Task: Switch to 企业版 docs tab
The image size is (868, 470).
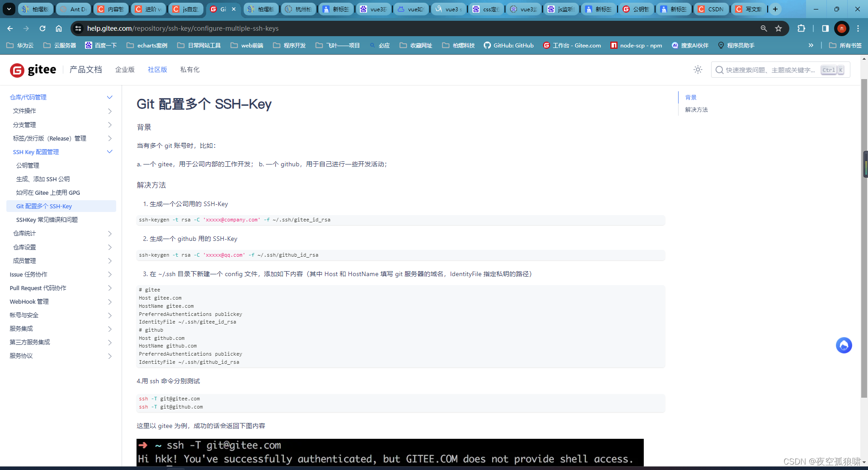Action: 125,70
